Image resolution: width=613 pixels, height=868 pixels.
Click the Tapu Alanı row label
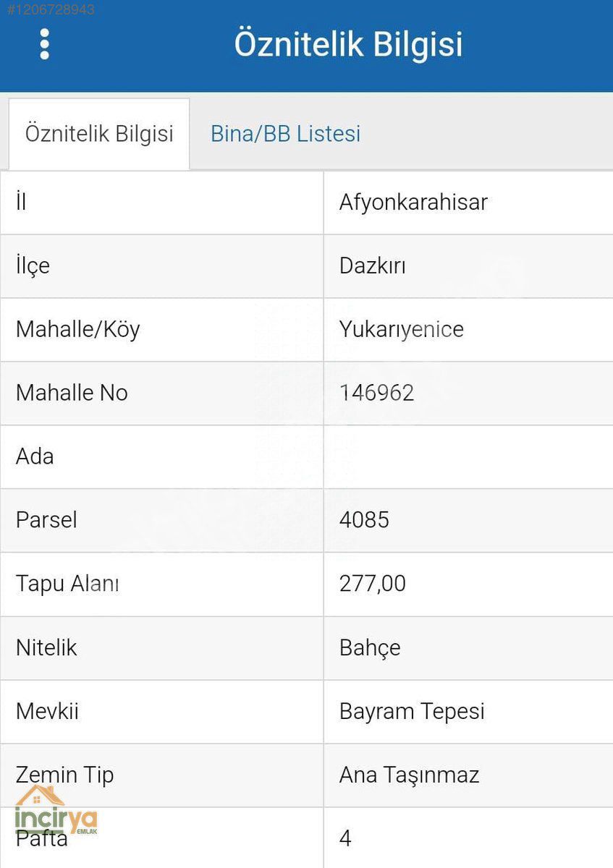(67, 584)
